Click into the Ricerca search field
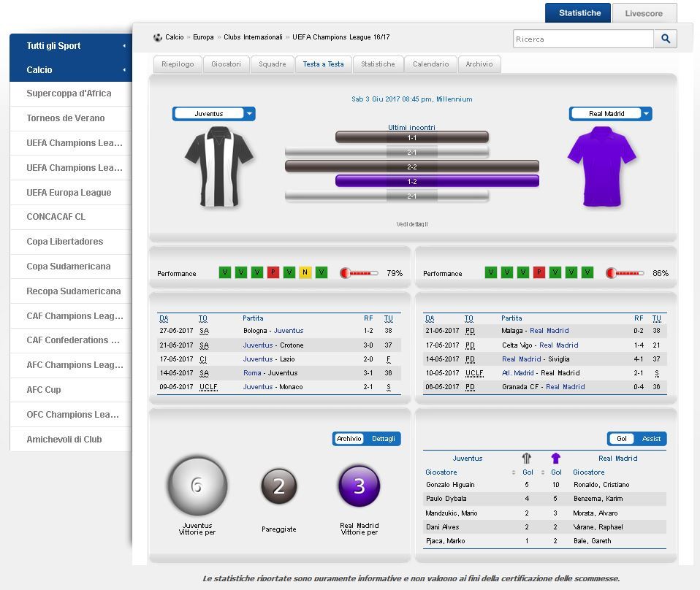This screenshot has width=700, height=590. click(x=583, y=39)
